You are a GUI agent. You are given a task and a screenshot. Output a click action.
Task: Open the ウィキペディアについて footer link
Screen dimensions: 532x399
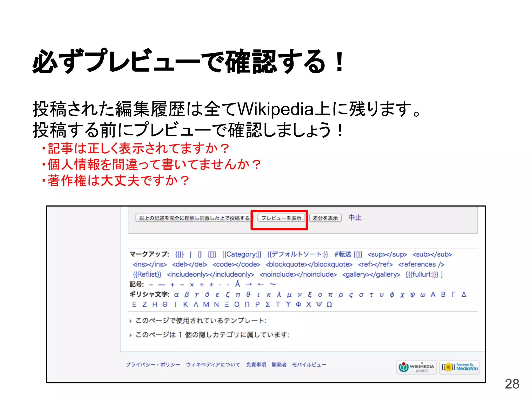213,365
